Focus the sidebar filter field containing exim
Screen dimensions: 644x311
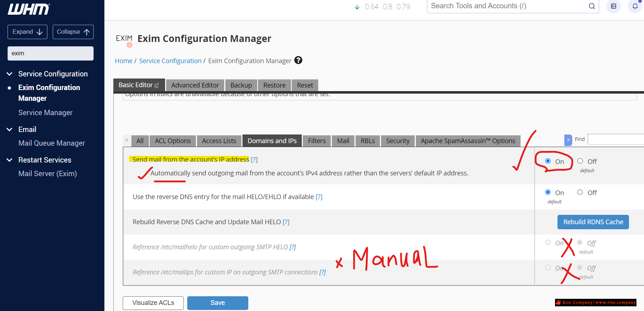click(x=51, y=53)
